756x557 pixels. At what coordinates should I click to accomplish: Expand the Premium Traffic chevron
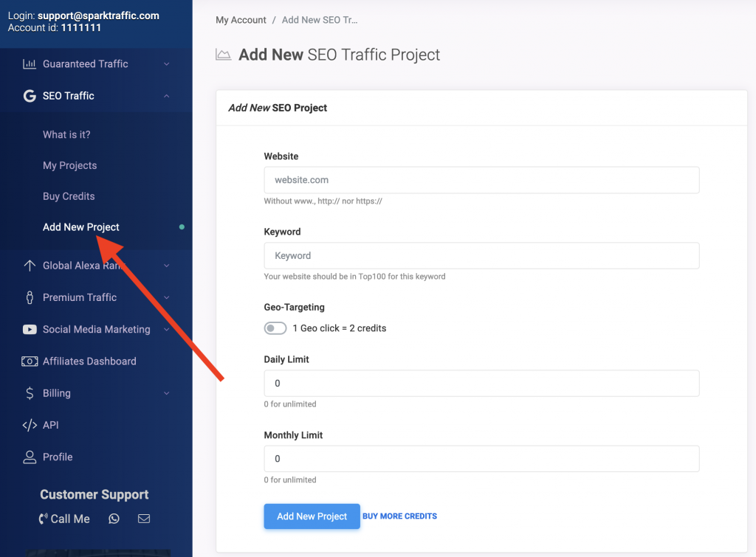[166, 297]
